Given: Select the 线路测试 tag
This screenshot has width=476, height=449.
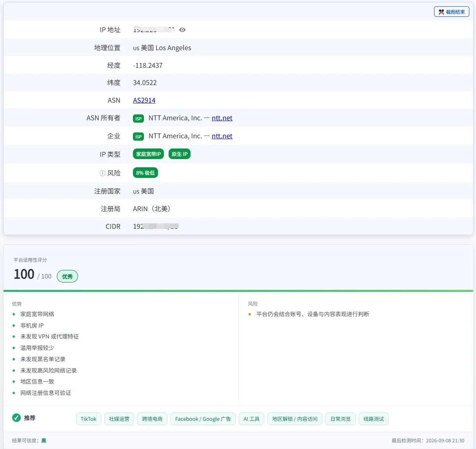Looking at the screenshot, I should point(374,419).
